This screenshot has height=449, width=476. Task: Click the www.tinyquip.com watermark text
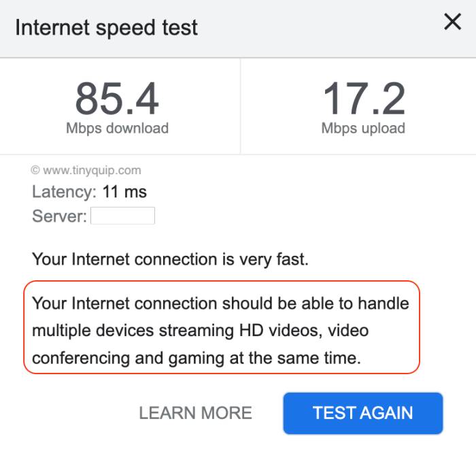click(92, 171)
